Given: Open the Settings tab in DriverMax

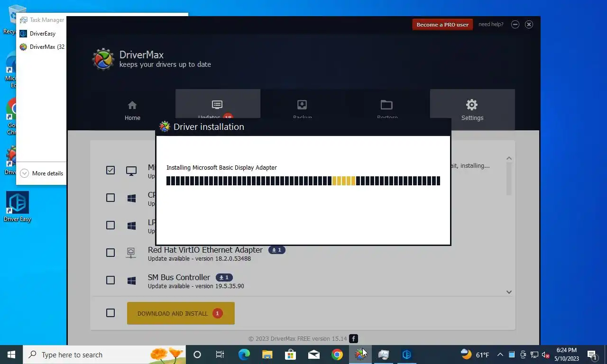Looking at the screenshot, I should click(472, 110).
